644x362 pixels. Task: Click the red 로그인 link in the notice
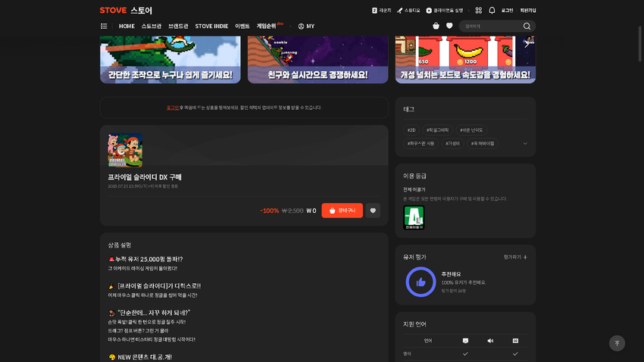pyautogui.click(x=173, y=108)
